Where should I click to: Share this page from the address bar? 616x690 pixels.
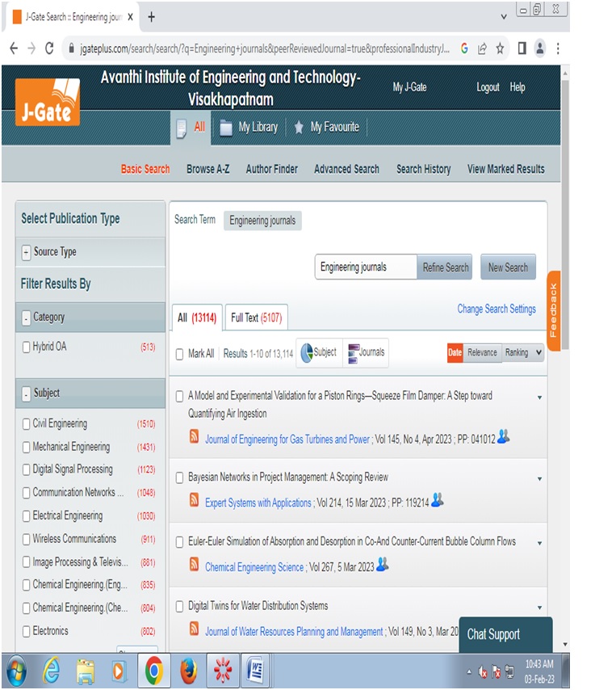tap(482, 48)
